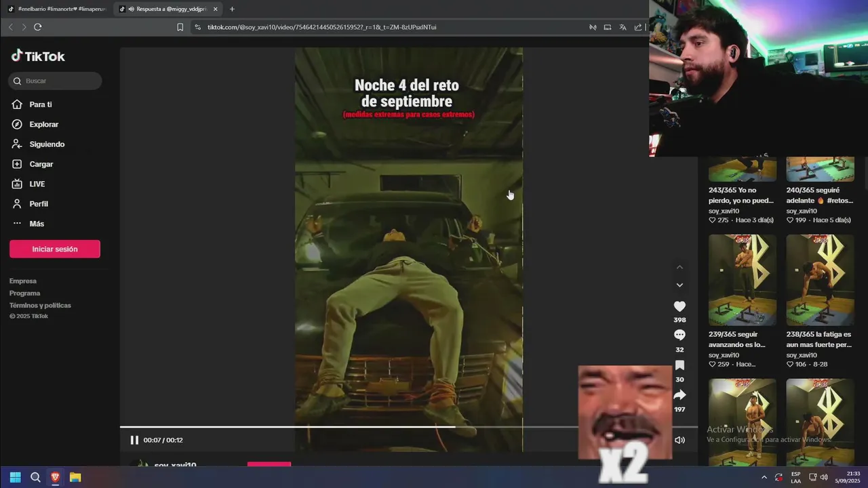Viewport: 868px width, 488px height.
Task: Click the TikTok logo in the sidebar
Action: click(x=38, y=56)
